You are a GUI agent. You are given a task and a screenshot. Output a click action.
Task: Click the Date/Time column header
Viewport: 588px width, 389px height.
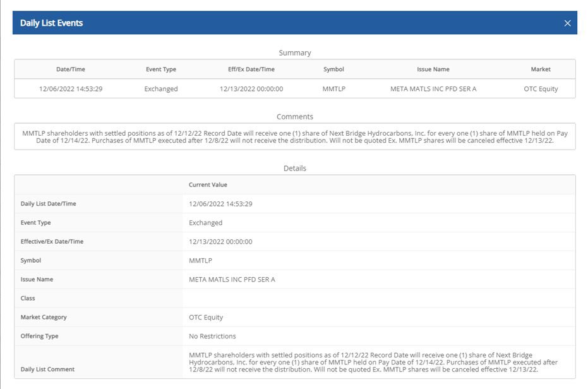point(71,69)
